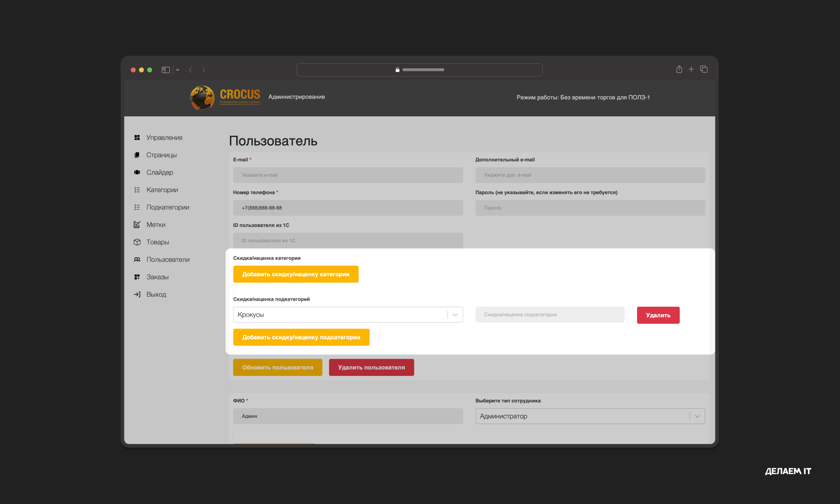Click Обновить пользователя button
This screenshot has width=840, height=504.
pyautogui.click(x=277, y=367)
